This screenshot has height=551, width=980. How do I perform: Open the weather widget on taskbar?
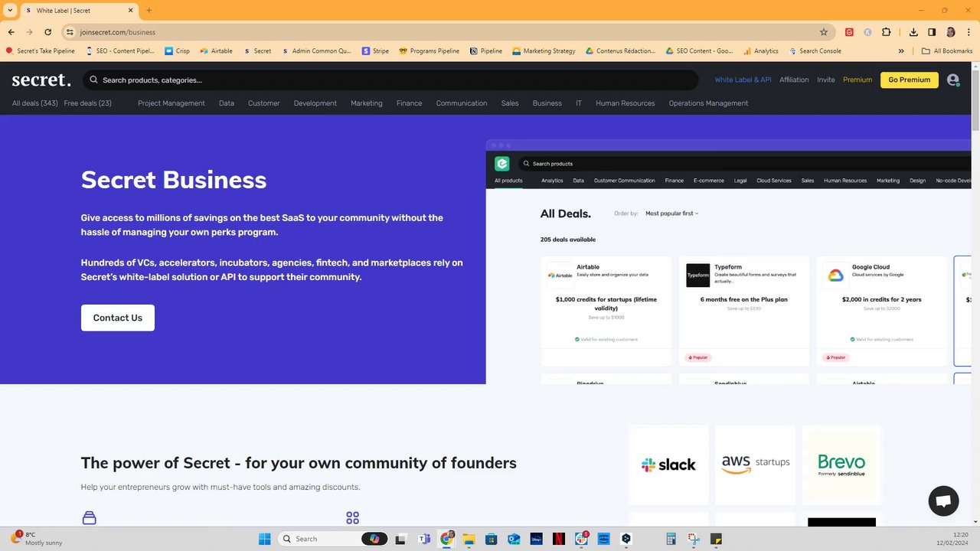click(x=36, y=539)
